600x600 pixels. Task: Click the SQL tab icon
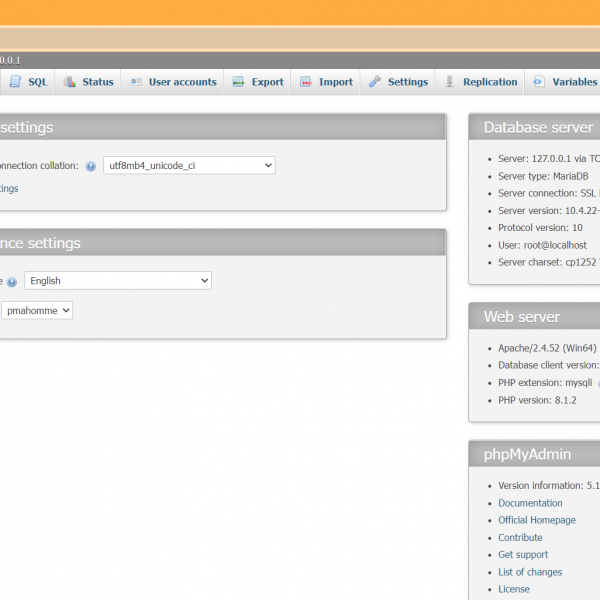15,82
